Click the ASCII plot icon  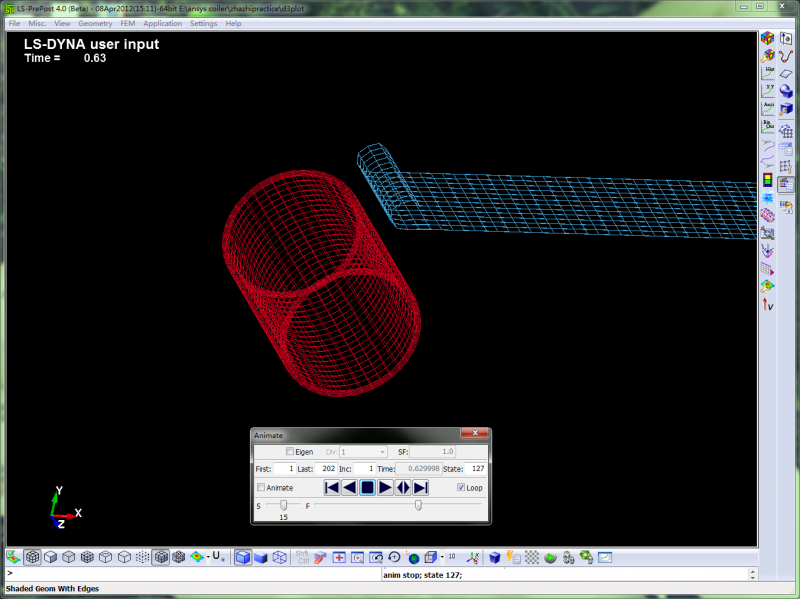768,110
